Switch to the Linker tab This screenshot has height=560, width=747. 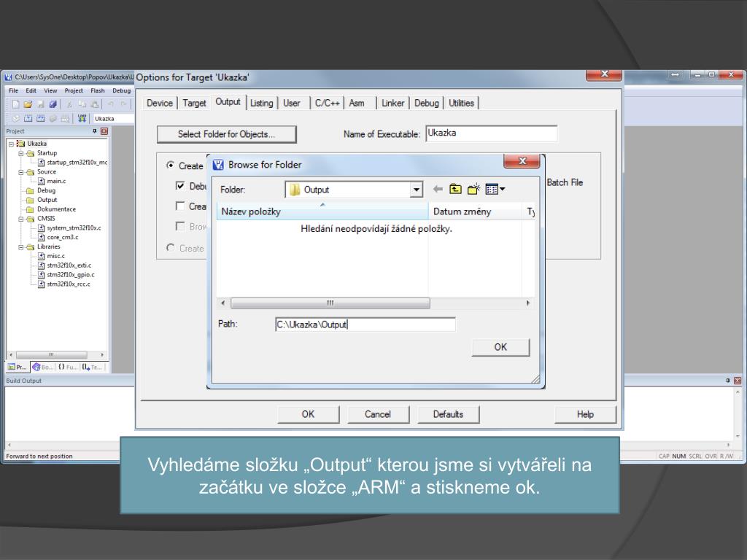click(x=392, y=103)
